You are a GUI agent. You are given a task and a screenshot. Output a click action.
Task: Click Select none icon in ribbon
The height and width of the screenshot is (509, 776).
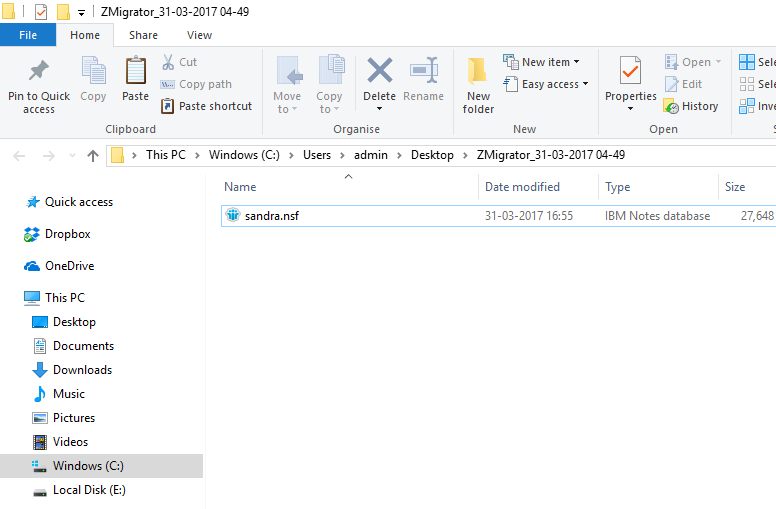[x=747, y=84]
